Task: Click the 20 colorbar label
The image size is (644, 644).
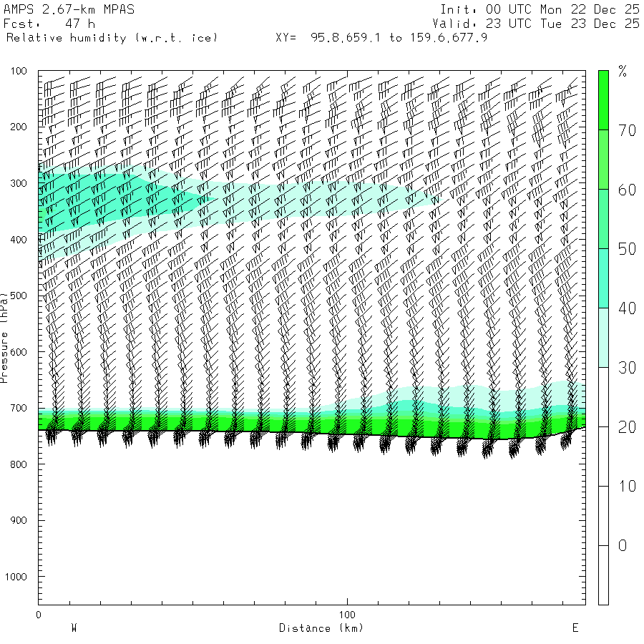Action: click(x=627, y=427)
